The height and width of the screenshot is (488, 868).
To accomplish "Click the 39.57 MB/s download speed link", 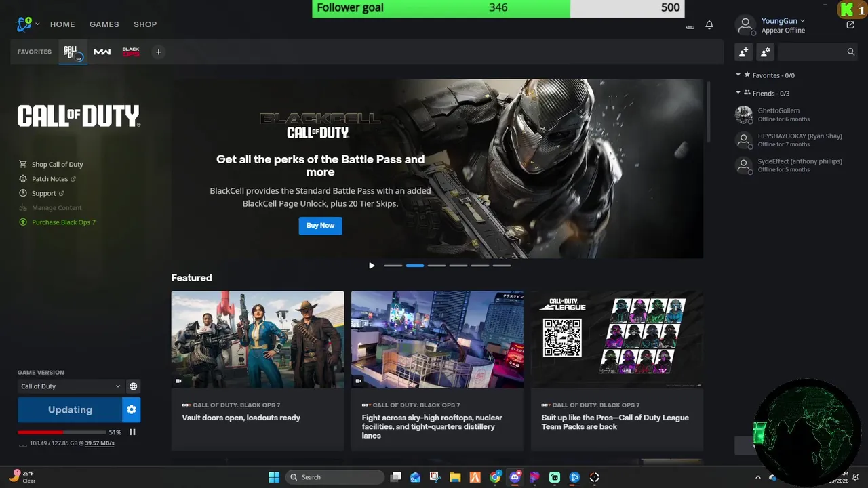I will pyautogui.click(x=100, y=443).
